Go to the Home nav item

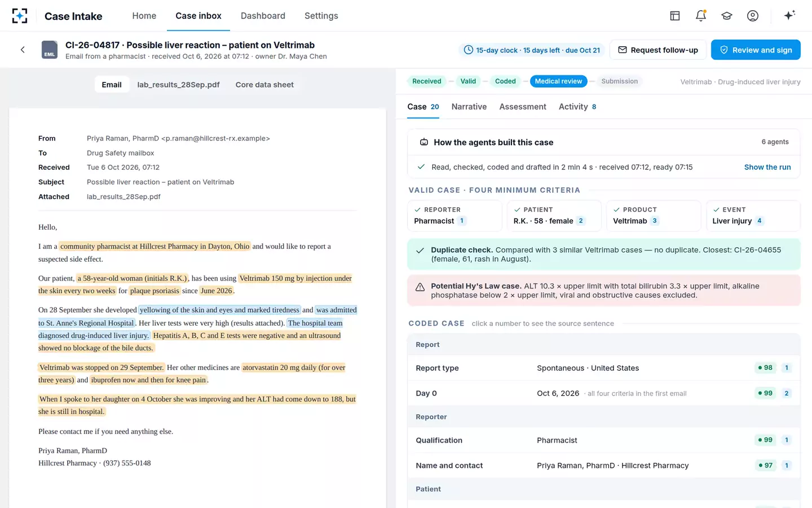pyautogui.click(x=144, y=16)
